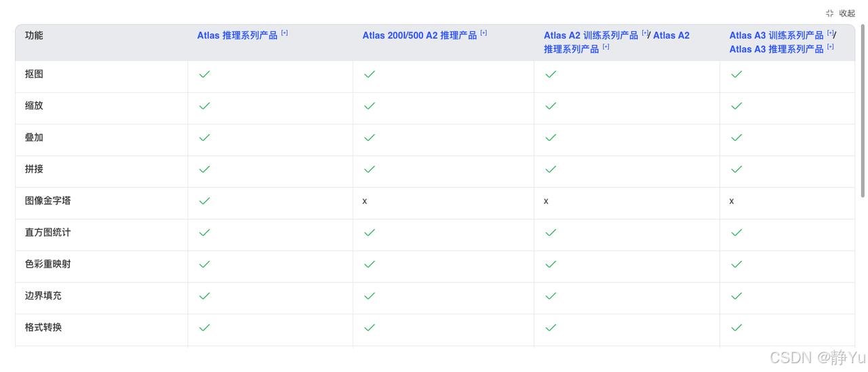Image resolution: width=868 pixels, height=372 pixels.
Task: Open the Atlas A2 训练系列产品 link
Action: 591,35
